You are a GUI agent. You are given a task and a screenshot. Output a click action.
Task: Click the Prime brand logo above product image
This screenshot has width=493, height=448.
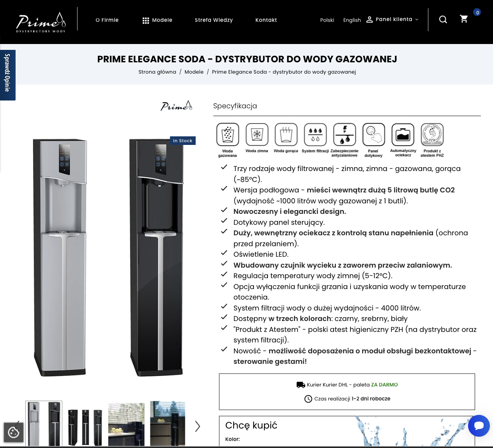[176, 106]
